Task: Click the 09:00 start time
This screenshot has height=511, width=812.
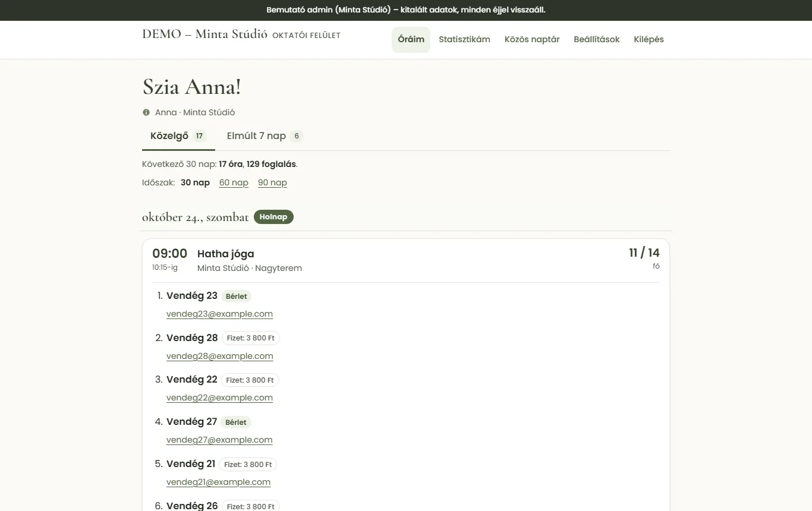Action: [169, 254]
